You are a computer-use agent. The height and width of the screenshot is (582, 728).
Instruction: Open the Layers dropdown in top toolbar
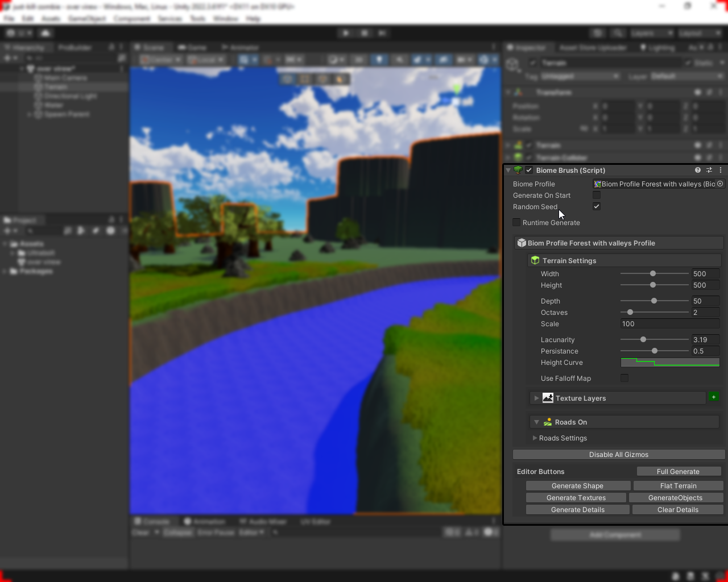pos(652,33)
